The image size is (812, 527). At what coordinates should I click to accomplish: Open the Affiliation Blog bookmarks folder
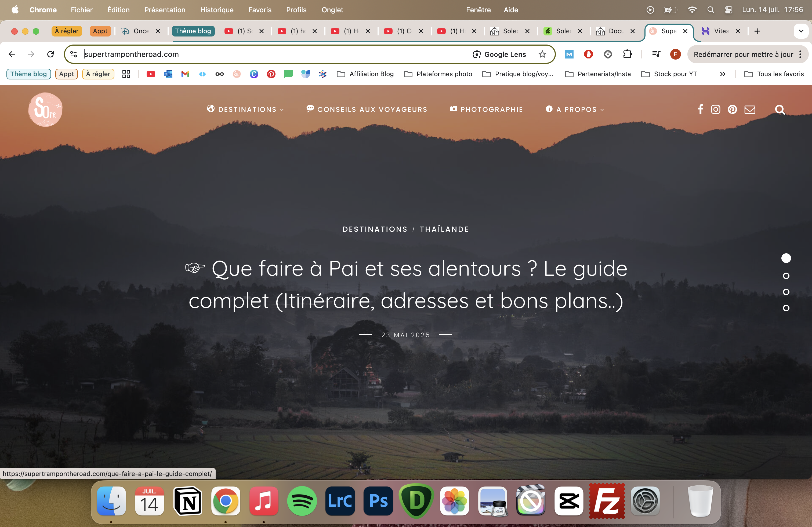[365, 74]
